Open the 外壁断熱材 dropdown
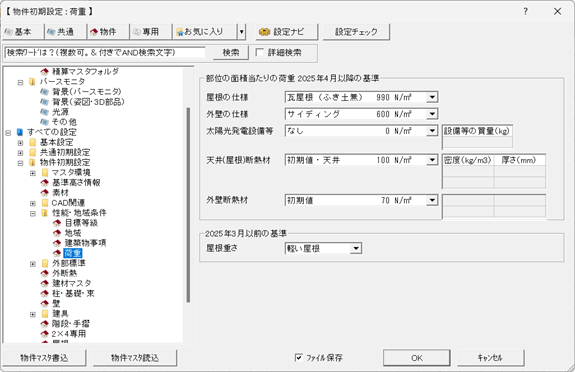575x372 pixels. (432, 200)
